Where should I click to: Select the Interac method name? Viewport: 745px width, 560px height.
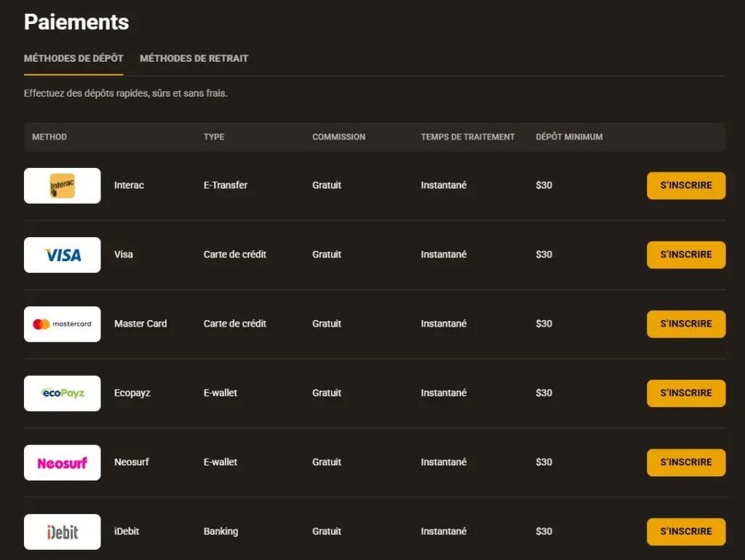point(129,185)
